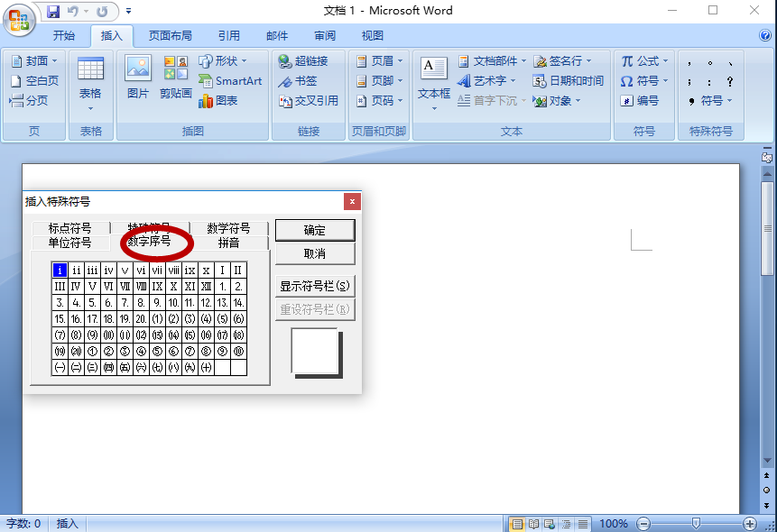The width and height of the screenshot is (777, 532).
Task: Save the document from the quick toolbar
Action: (53, 11)
